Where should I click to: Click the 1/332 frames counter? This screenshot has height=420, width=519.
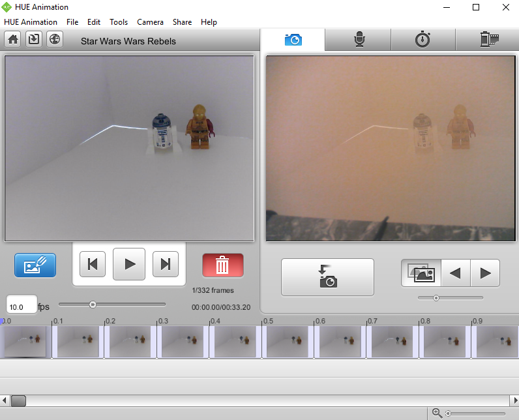pos(213,290)
